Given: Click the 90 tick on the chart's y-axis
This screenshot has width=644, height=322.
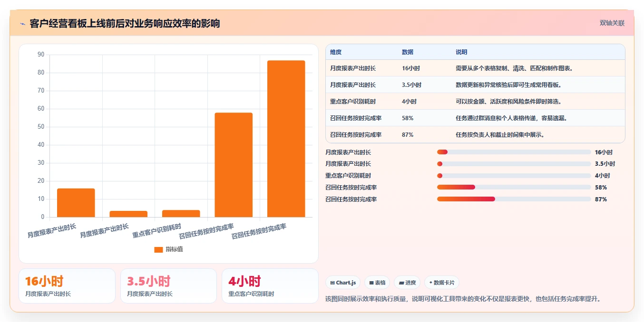Looking at the screenshot, I should pos(41,55).
